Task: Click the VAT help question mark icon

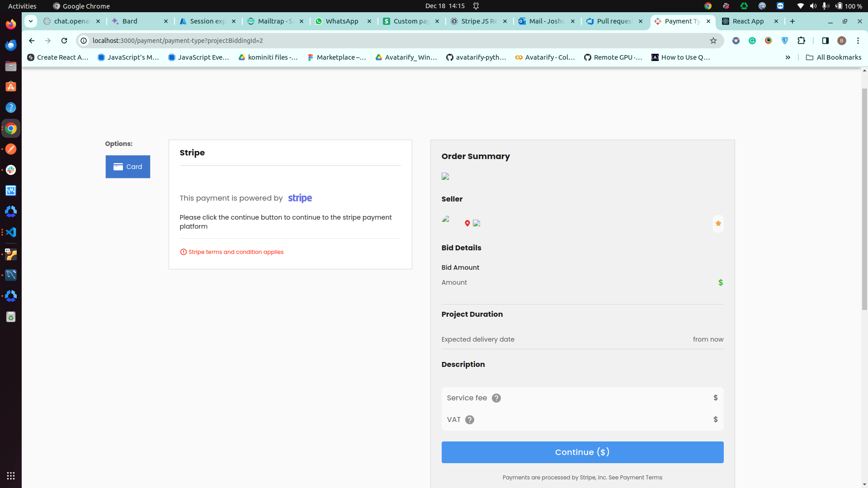Action: (470, 420)
